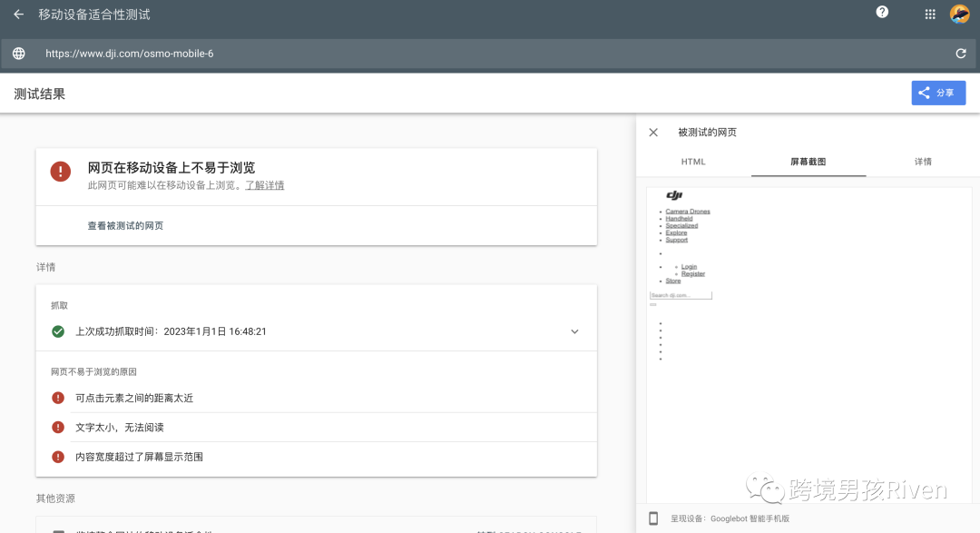This screenshot has height=533, width=980.
Task: Click the blue 分享 share button
Action: pyautogui.click(x=938, y=94)
